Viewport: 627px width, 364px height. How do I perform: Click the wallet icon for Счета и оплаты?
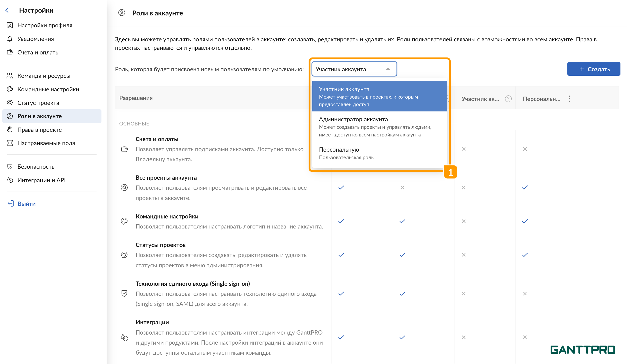pos(10,52)
